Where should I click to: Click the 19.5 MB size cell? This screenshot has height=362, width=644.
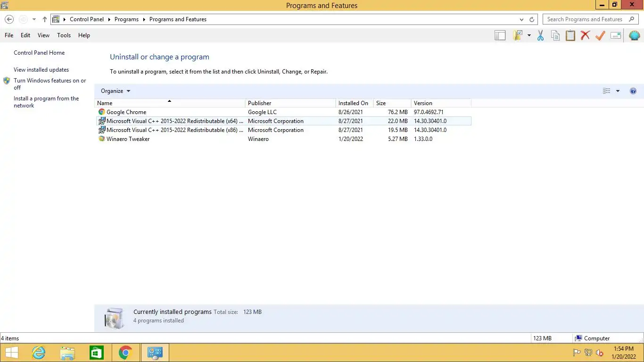397,130
